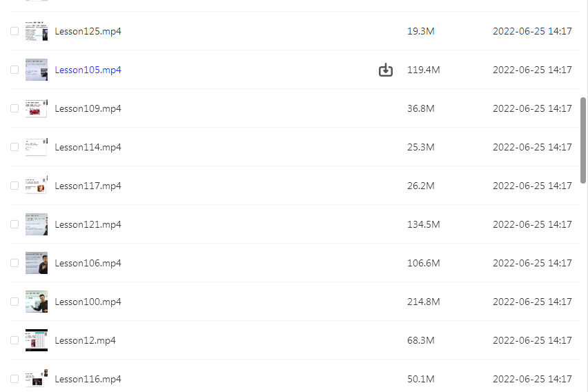588x392 pixels.
Task: Select the checkbox for Lesson105.mp4
Action: pyautogui.click(x=14, y=70)
